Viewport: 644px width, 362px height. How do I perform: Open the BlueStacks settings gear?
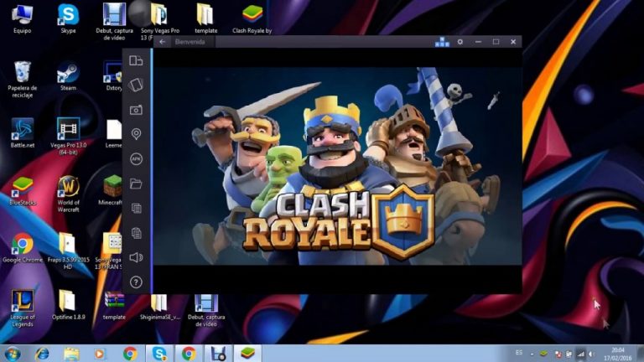(x=460, y=42)
